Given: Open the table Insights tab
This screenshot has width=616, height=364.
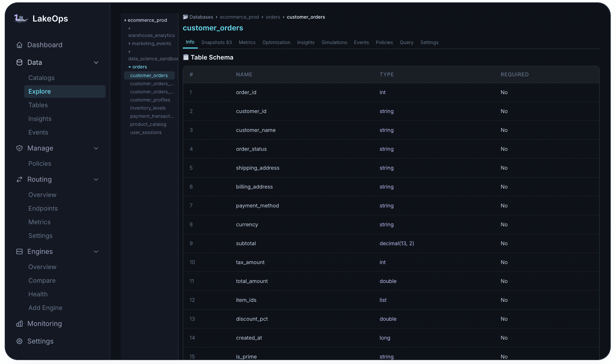Looking at the screenshot, I should pyautogui.click(x=306, y=42).
